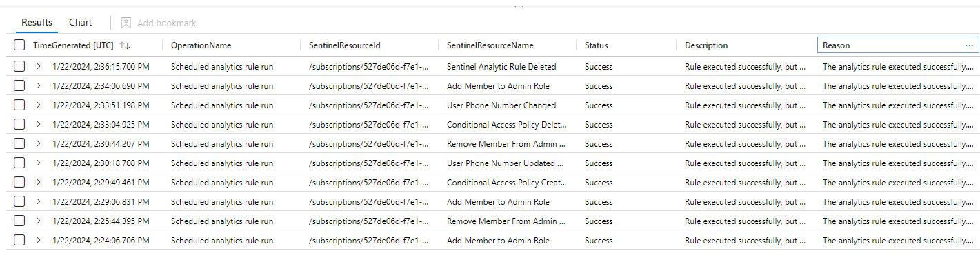Tick the checkbox for 2:24:06.706 PM row
Image resolution: width=980 pixels, height=253 pixels.
pos(19,241)
